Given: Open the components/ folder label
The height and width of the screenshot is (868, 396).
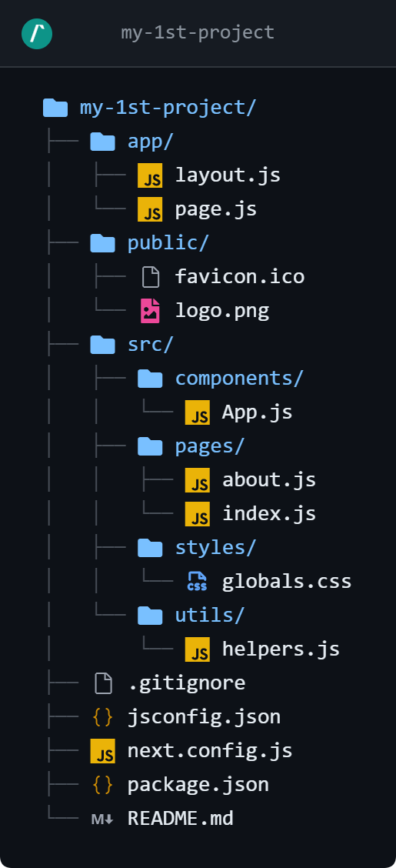Looking at the screenshot, I should coord(239,379).
